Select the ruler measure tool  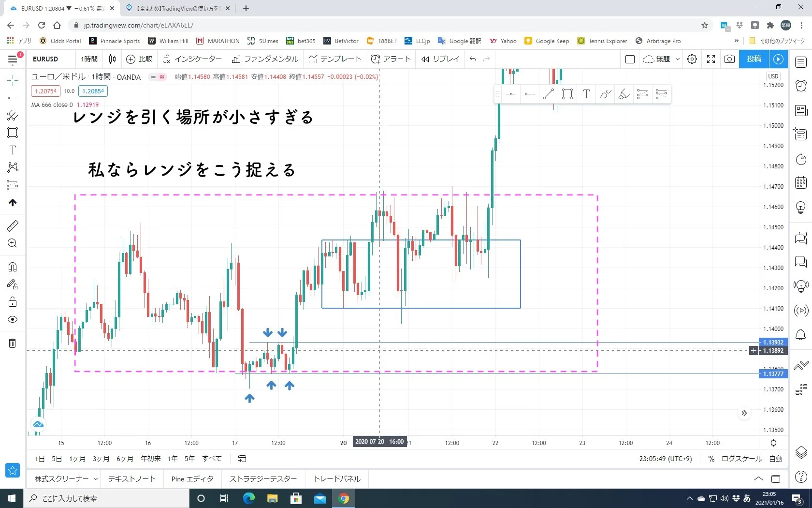pyautogui.click(x=13, y=225)
